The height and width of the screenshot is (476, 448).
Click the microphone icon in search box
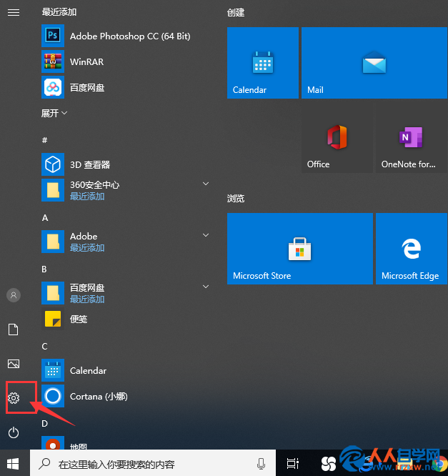(x=261, y=464)
